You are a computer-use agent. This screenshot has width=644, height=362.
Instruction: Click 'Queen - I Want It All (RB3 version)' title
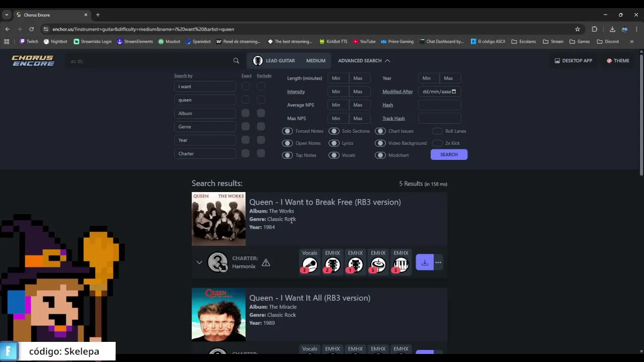310,298
